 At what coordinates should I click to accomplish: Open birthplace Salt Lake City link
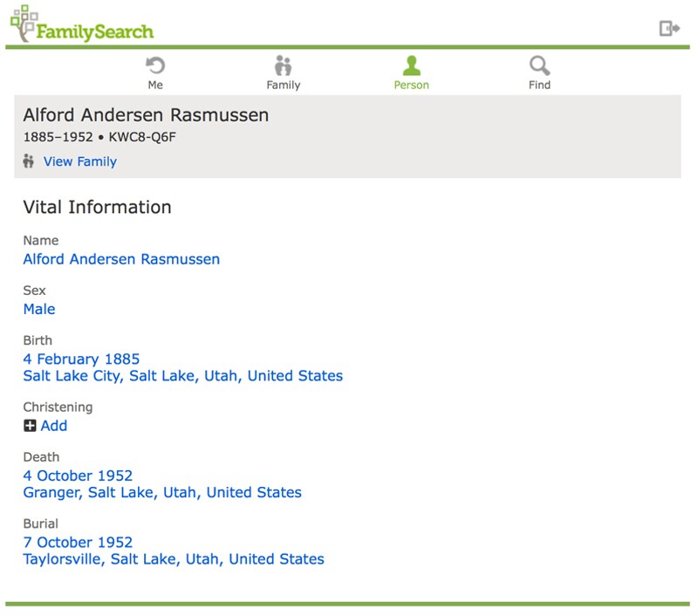click(183, 376)
